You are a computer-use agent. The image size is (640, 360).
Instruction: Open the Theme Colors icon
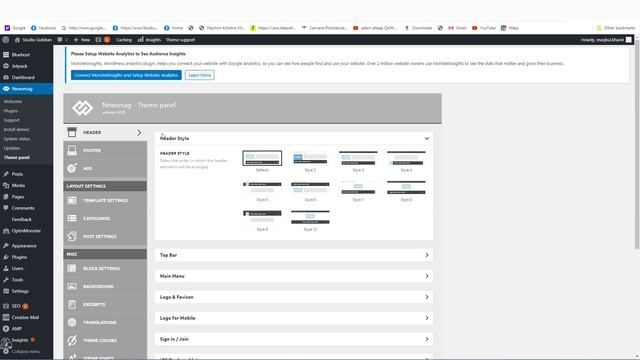[x=72, y=340]
